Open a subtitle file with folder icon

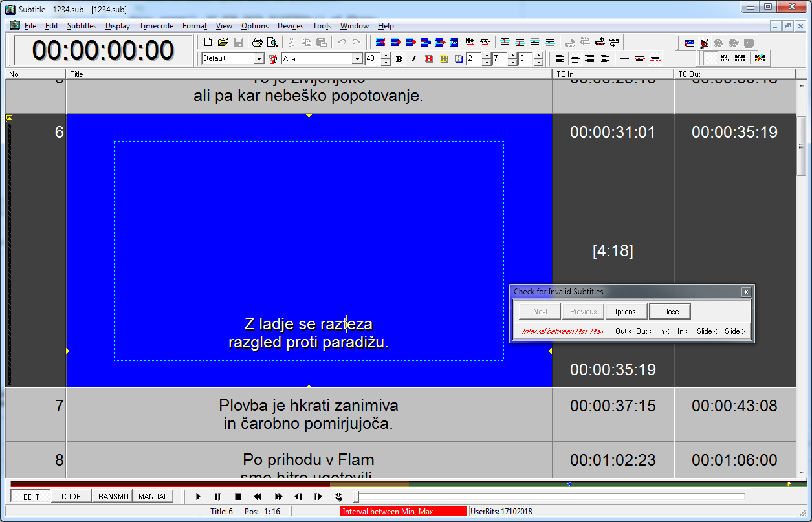point(223,42)
